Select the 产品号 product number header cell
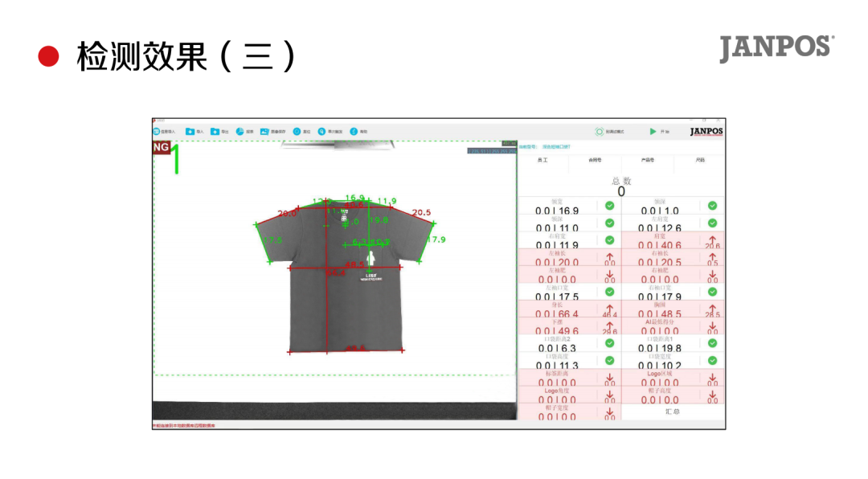This screenshot has height=479, width=868. click(x=648, y=160)
